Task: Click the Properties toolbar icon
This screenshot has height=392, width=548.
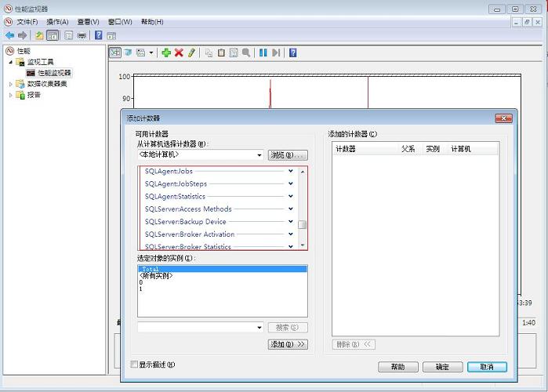Action: click(x=69, y=35)
